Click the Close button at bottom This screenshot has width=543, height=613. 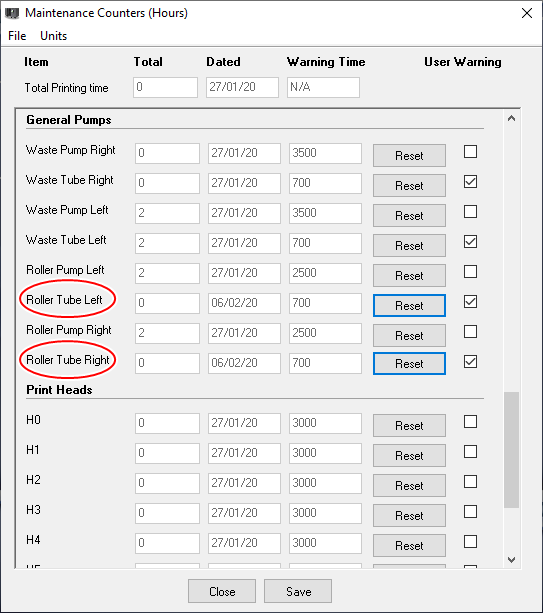222,591
